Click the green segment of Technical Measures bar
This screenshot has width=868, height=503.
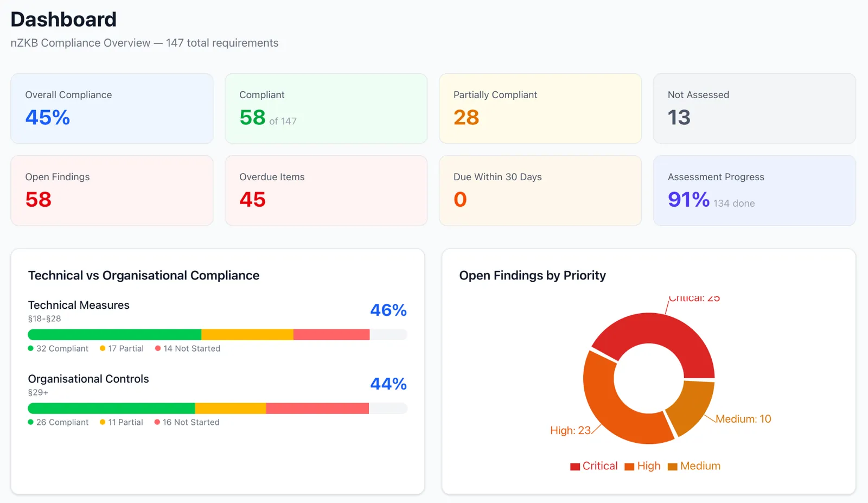coord(114,334)
